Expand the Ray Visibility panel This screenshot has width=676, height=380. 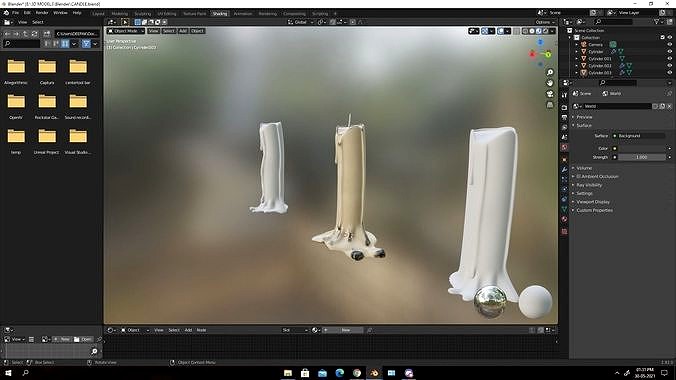[x=589, y=185]
